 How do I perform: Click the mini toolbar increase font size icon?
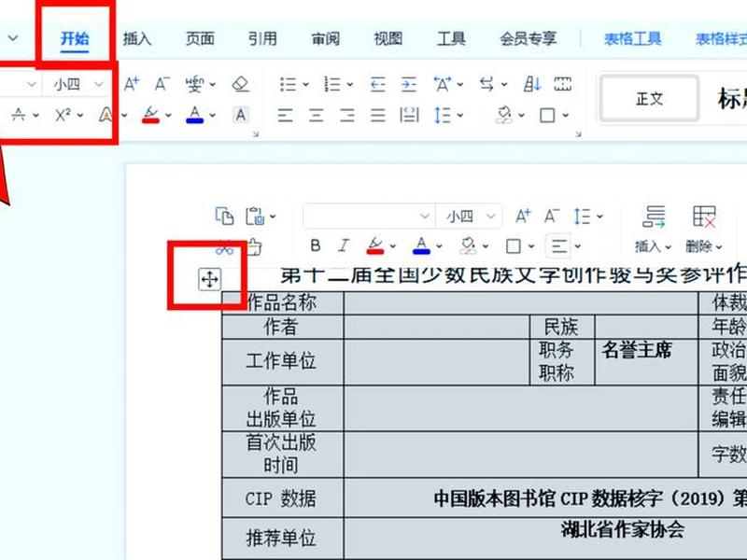pyautogui.click(x=523, y=217)
